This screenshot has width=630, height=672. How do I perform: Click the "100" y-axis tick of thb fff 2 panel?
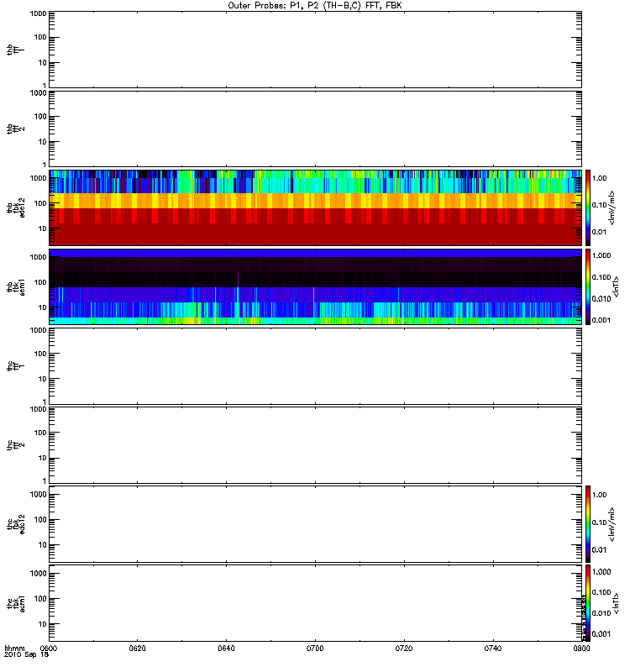coord(40,117)
